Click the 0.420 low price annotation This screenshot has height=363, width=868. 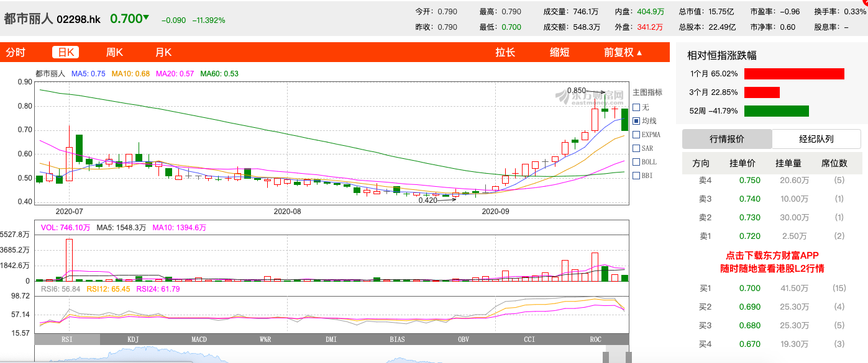(x=427, y=200)
